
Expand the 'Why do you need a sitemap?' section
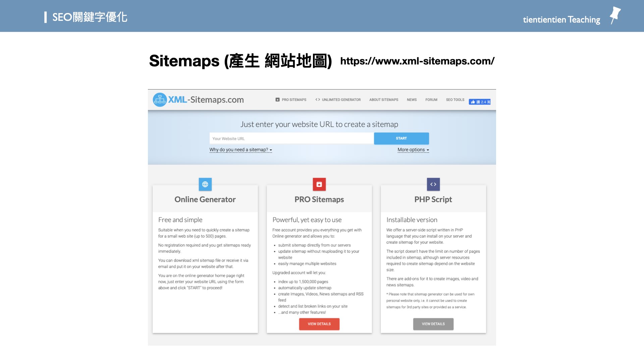(240, 150)
